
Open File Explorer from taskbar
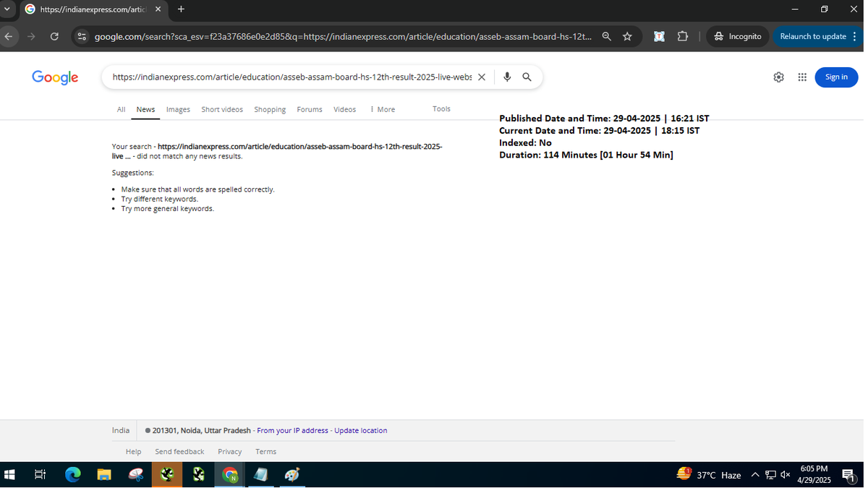coord(104,475)
